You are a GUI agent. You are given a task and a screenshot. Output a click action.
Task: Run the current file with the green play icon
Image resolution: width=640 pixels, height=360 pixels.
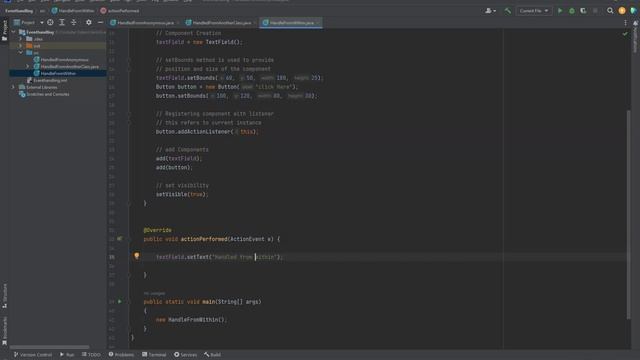click(560, 11)
